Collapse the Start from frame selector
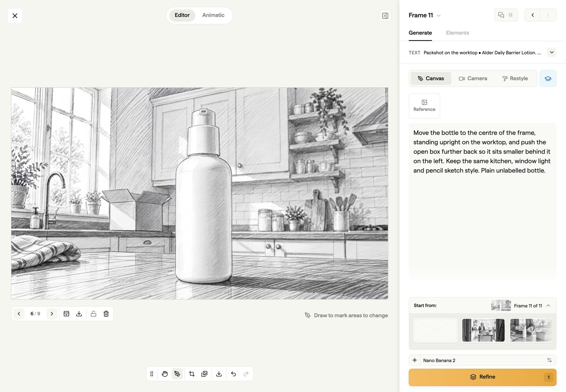 (x=548, y=306)
